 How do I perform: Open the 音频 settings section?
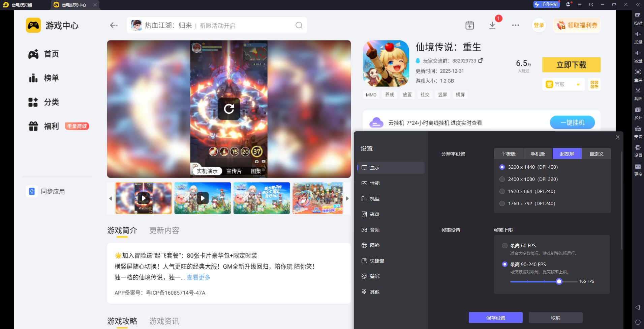pyautogui.click(x=391, y=230)
